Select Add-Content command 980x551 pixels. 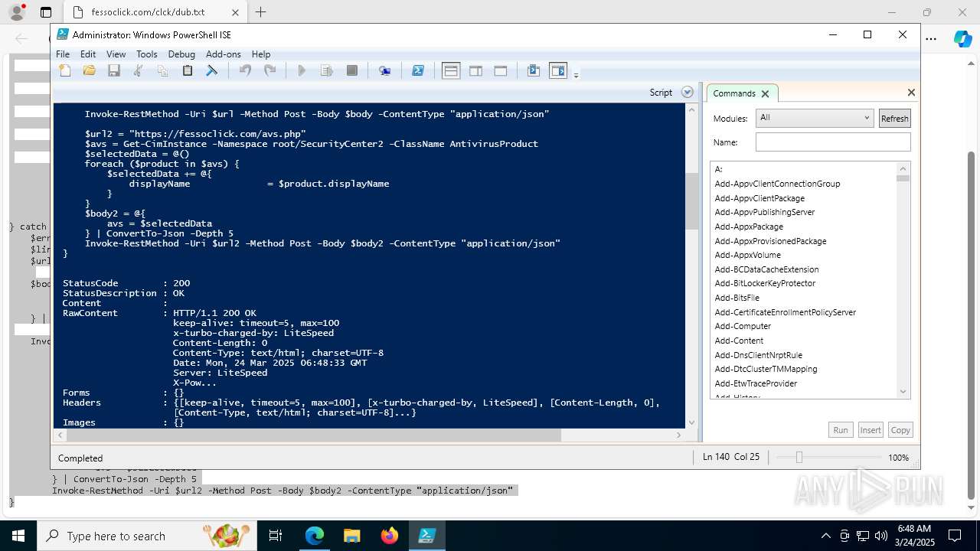[739, 341]
